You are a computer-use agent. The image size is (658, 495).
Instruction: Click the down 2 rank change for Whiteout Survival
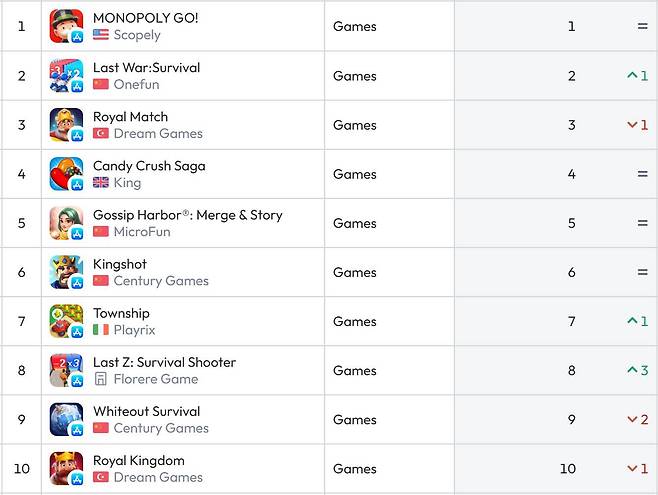click(637, 419)
